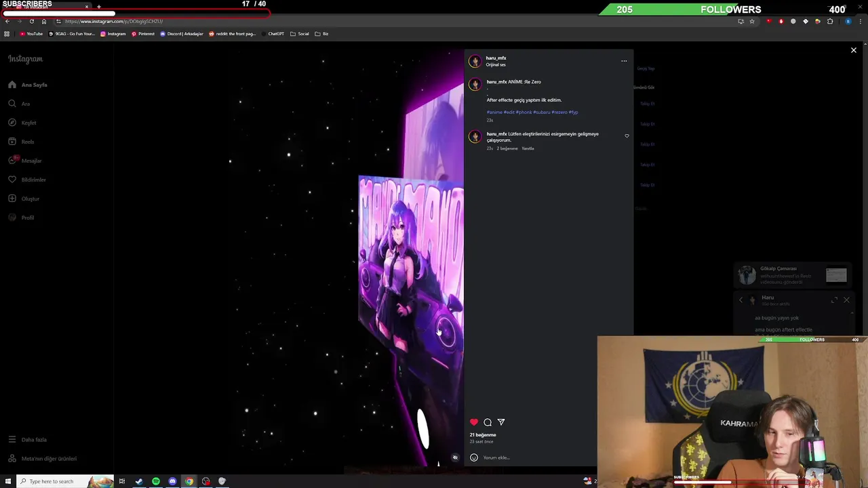View the comment's 2 beğenme likes

coord(507,148)
